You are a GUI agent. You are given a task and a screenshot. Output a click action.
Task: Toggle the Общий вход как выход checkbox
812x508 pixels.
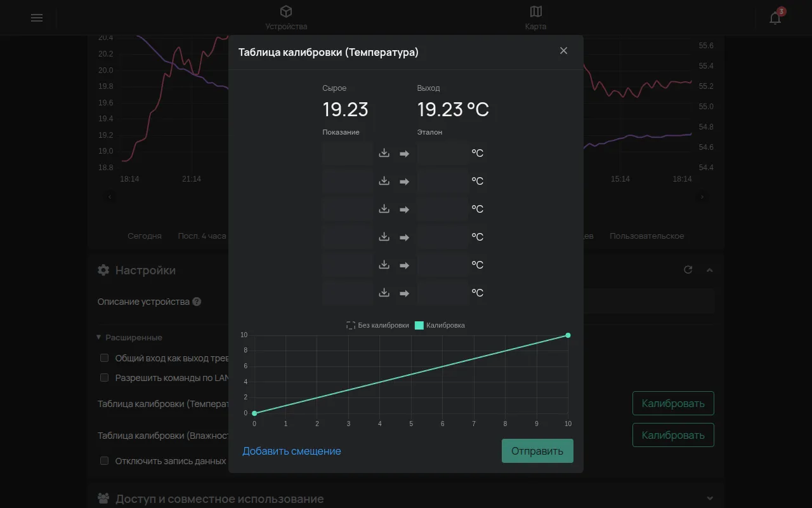click(x=105, y=358)
